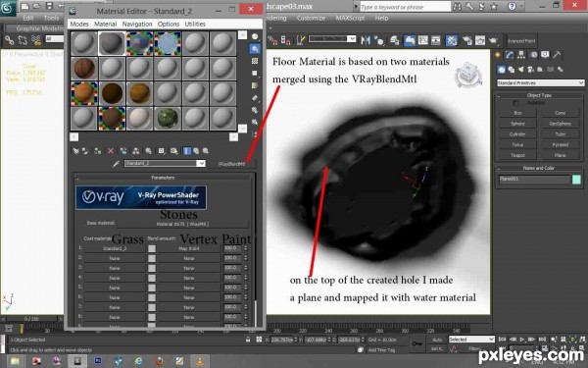Screen dimensions: 588x368
Task: Pick material from object with eyedropper
Action: (117, 163)
